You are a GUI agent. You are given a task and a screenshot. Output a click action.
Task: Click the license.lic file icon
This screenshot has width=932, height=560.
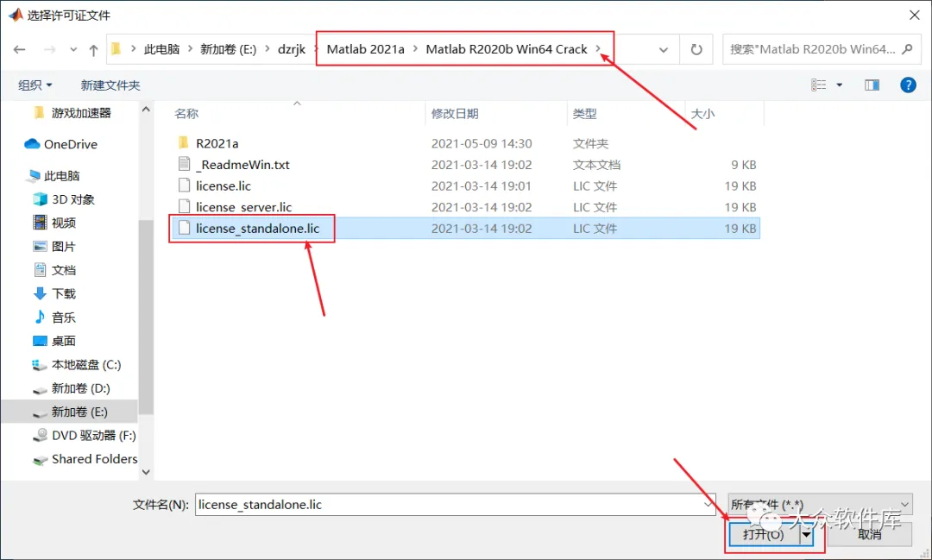tap(185, 186)
